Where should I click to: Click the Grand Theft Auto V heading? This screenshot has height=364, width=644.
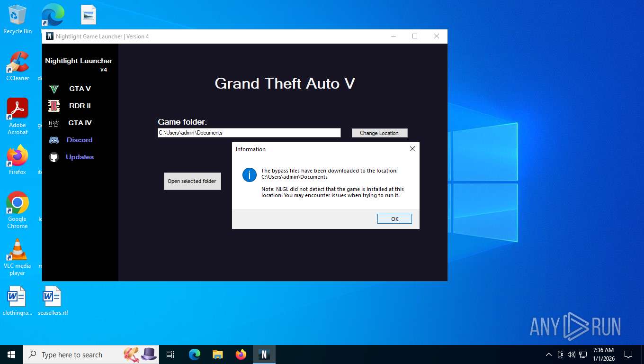pos(285,83)
